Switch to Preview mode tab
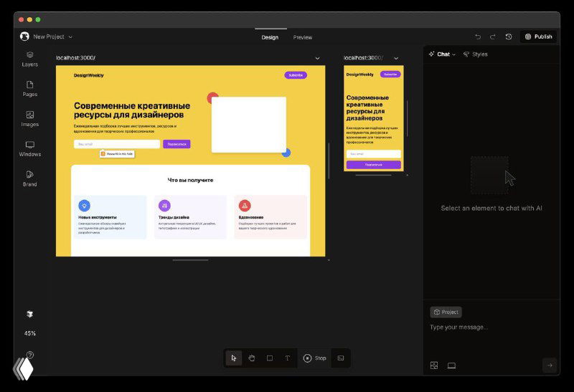574x392 pixels. click(302, 37)
